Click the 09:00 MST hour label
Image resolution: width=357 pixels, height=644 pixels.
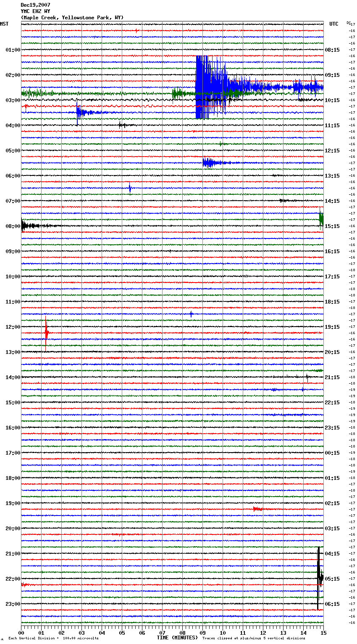13,251
